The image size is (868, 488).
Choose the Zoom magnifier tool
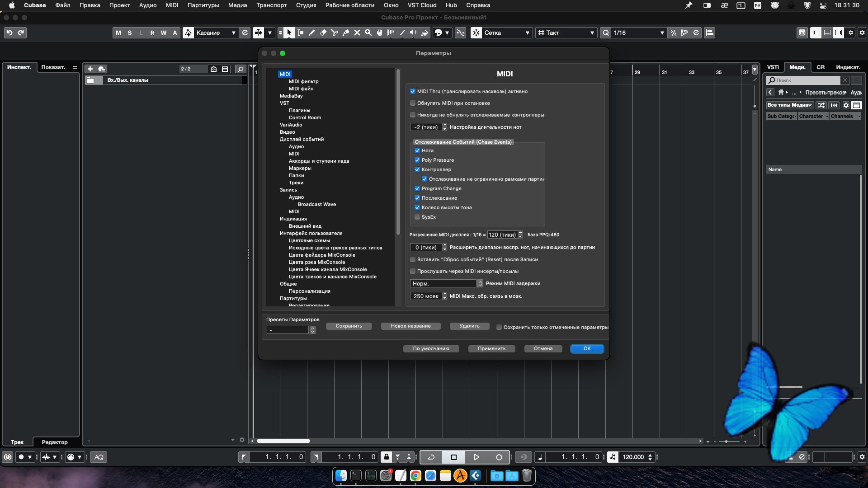tap(368, 33)
